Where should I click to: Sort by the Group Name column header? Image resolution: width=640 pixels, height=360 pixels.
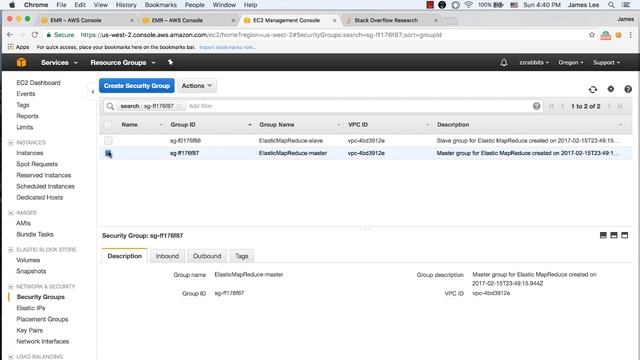tap(277, 125)
